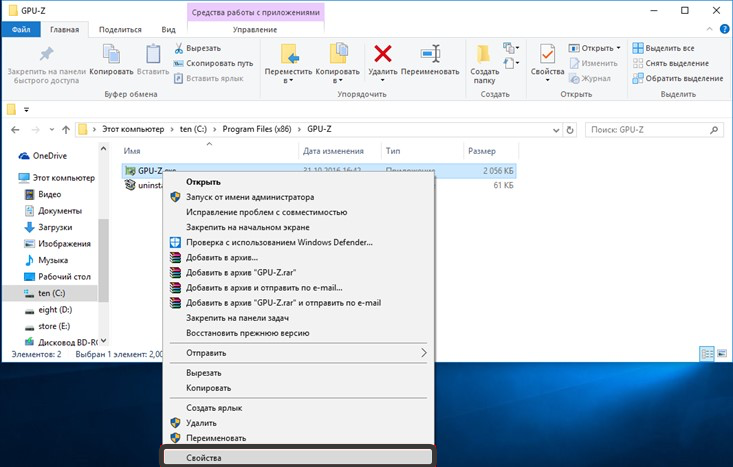Select Этот компьютер in navigation pane
This screenshot has width=733, height=467.
(56, 178)
